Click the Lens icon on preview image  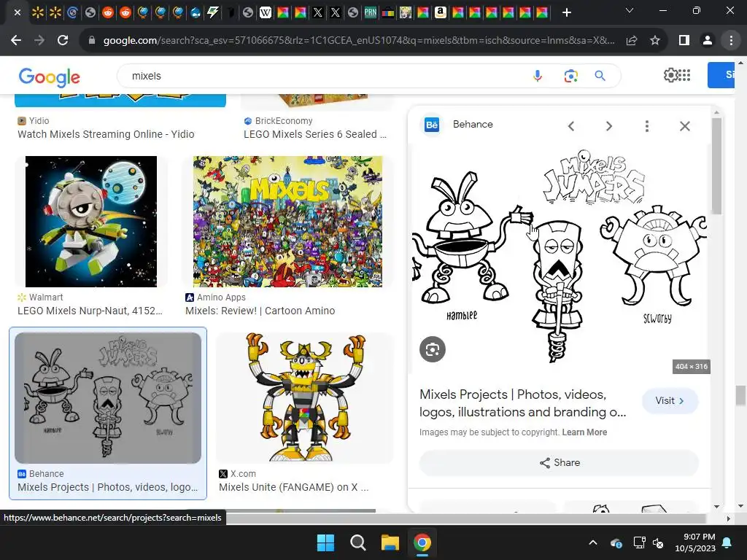click(433, 349)
